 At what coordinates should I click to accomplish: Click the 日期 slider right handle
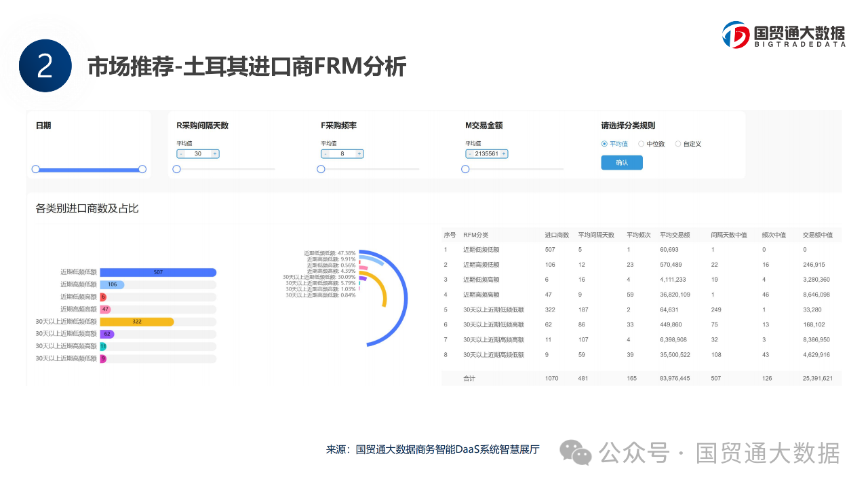(x=142, y=169)
